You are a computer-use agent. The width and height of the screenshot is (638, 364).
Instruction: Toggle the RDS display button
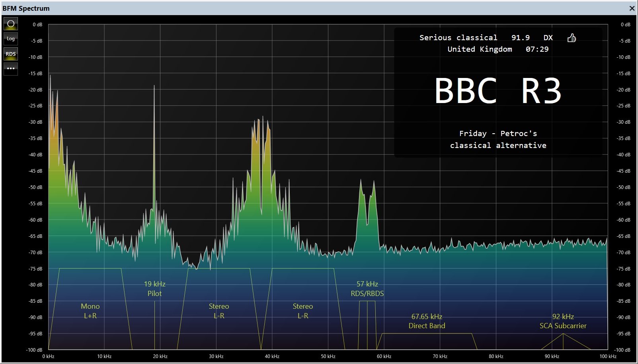(11, 54)
